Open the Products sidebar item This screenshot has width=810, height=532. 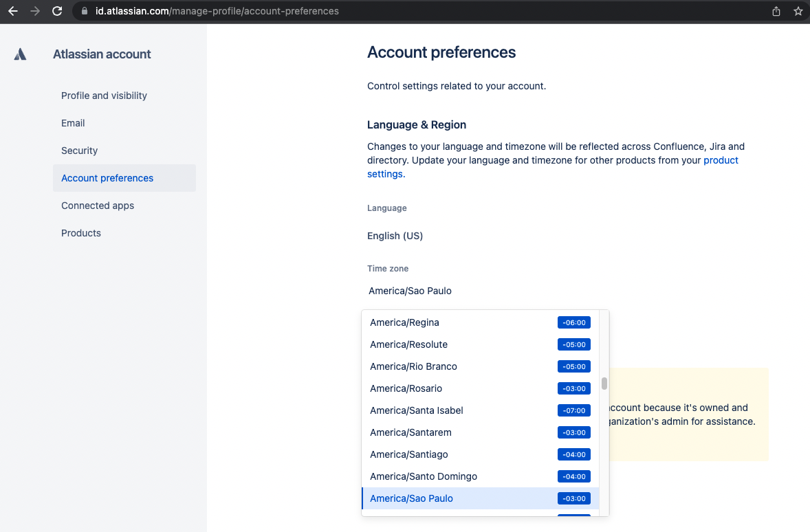(81, 233)
